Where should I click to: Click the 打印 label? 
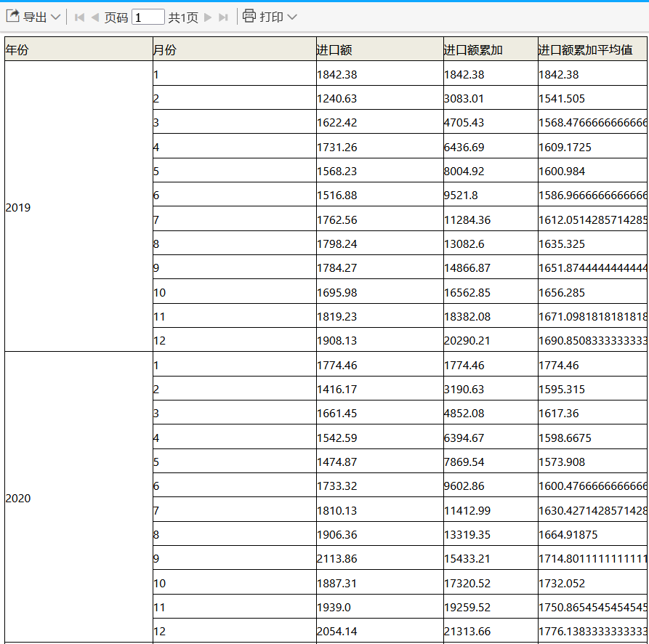pos(272,17)
